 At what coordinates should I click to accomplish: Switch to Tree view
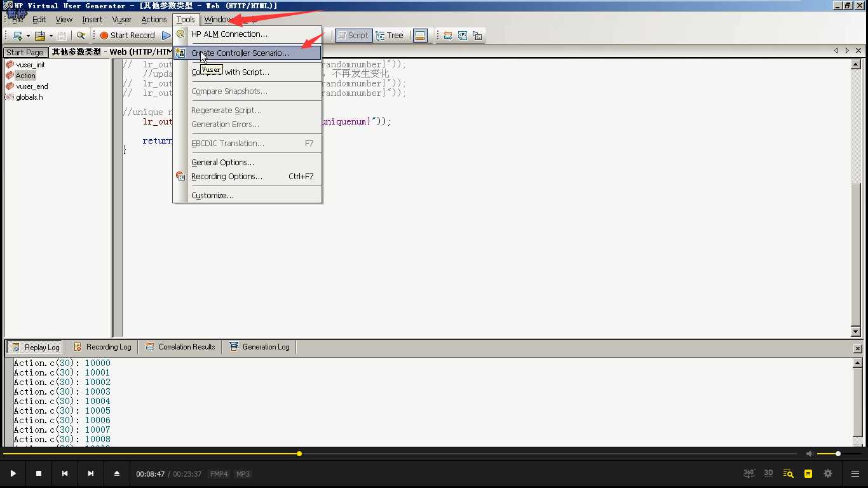click(x=390, y=36)
